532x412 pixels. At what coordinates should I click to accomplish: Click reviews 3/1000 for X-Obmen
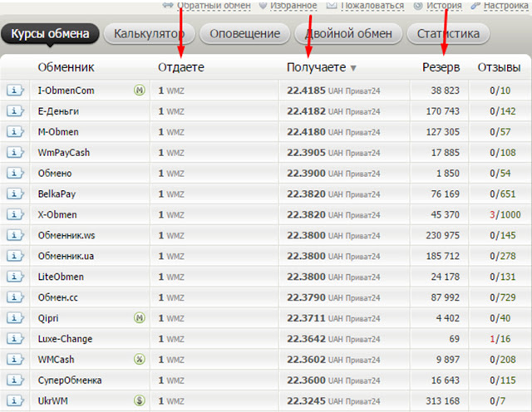click(x=505, y=214)
